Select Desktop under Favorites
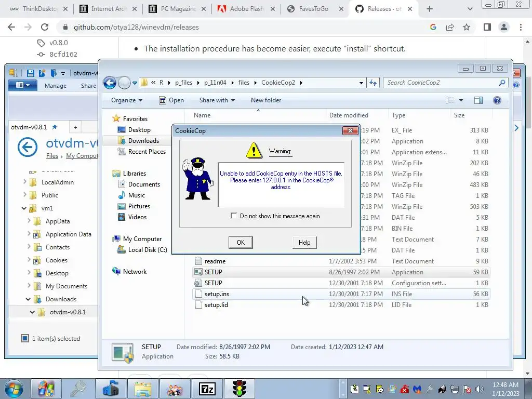This screenshot has height=399, width=532. coord(139,129)
